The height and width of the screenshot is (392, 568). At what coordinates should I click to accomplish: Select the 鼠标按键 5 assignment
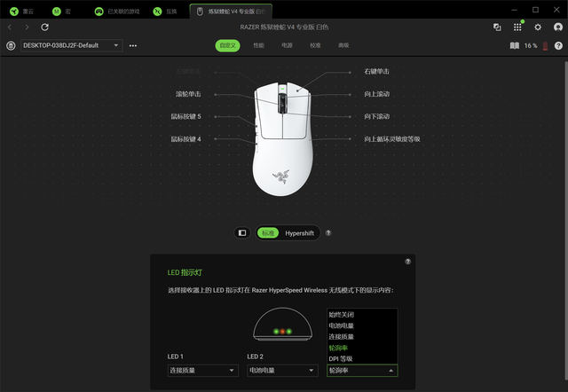pyautogui.click(x=185, y=116)
